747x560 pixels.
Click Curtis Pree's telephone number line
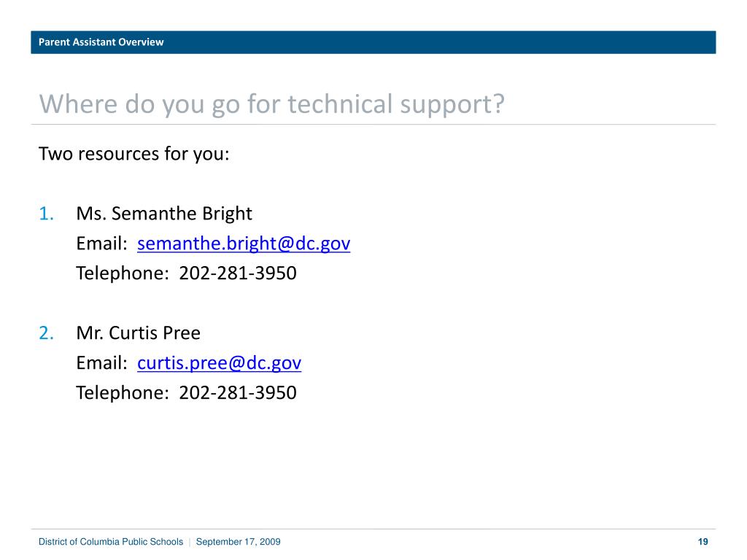[186, 393]
